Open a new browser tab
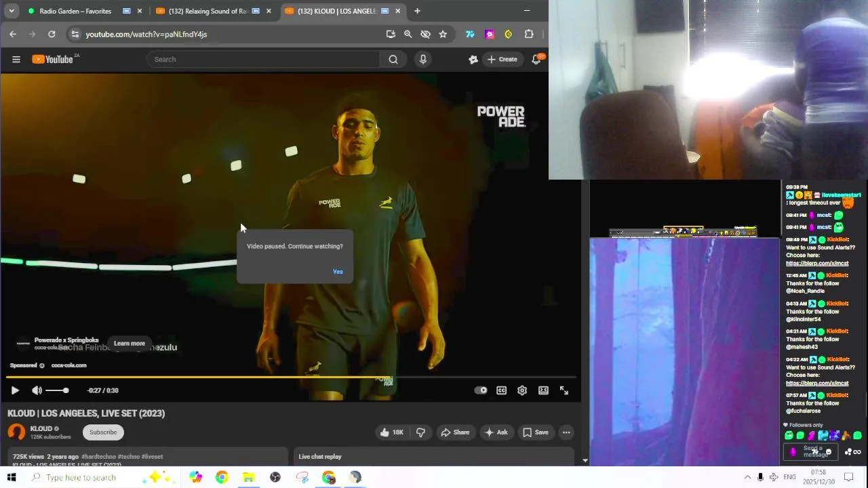The width and height of the screenshot is (868, 488). tap(417, 11)
